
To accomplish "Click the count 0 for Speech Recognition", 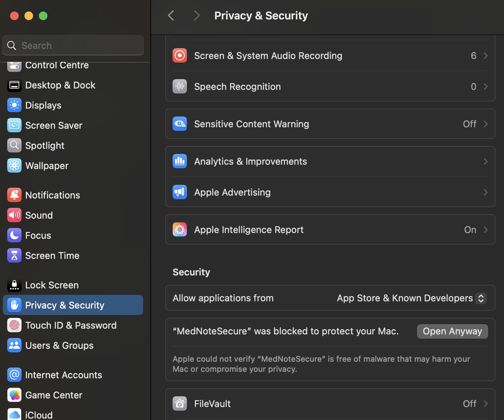I will pos(473,87).
